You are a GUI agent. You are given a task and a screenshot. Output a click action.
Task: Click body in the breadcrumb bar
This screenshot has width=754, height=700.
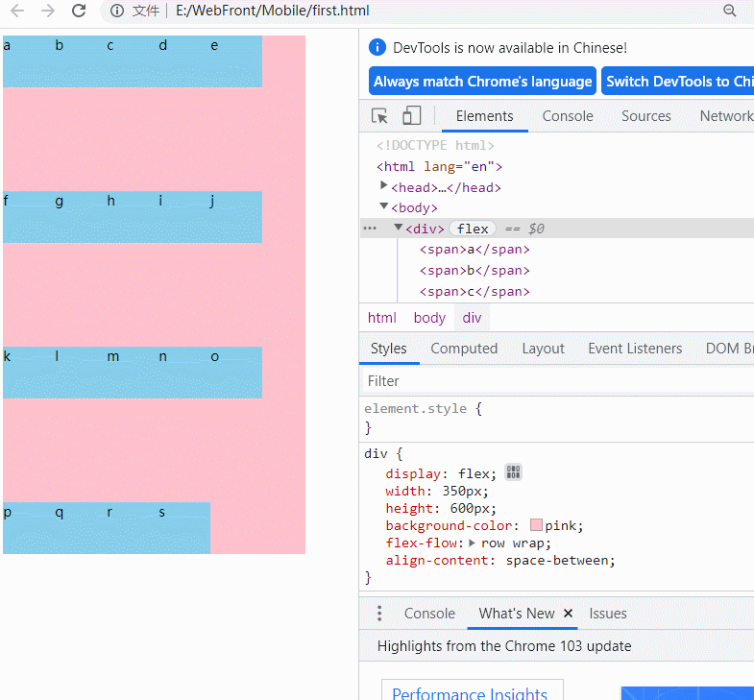pyautogui.click(x=429, y=318)
